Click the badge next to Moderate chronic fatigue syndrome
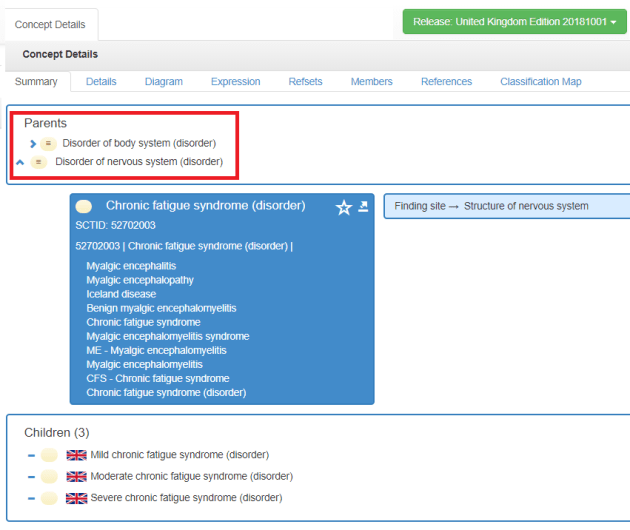Viewport: 630px width, 530px height. click(49, 477)
